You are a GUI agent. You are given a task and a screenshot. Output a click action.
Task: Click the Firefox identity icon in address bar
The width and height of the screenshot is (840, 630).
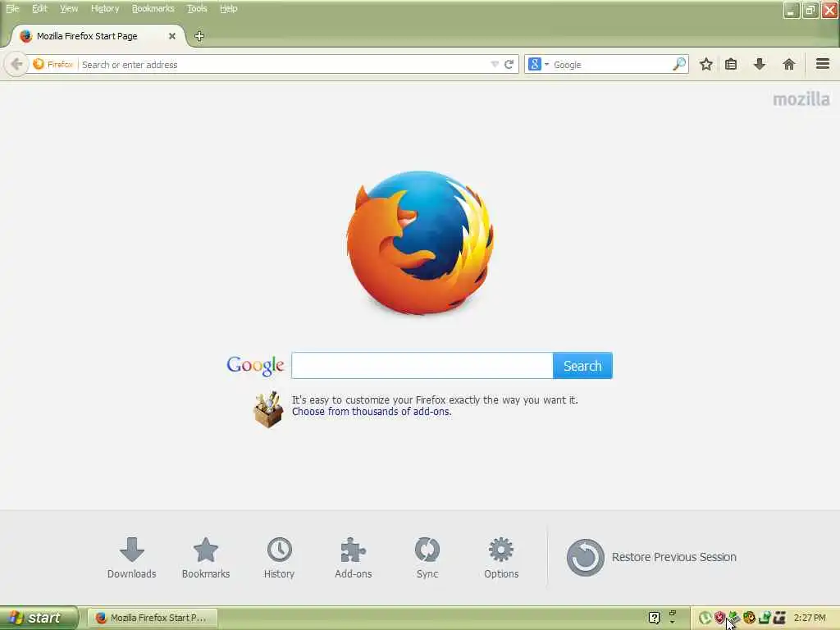coord(39,64)
